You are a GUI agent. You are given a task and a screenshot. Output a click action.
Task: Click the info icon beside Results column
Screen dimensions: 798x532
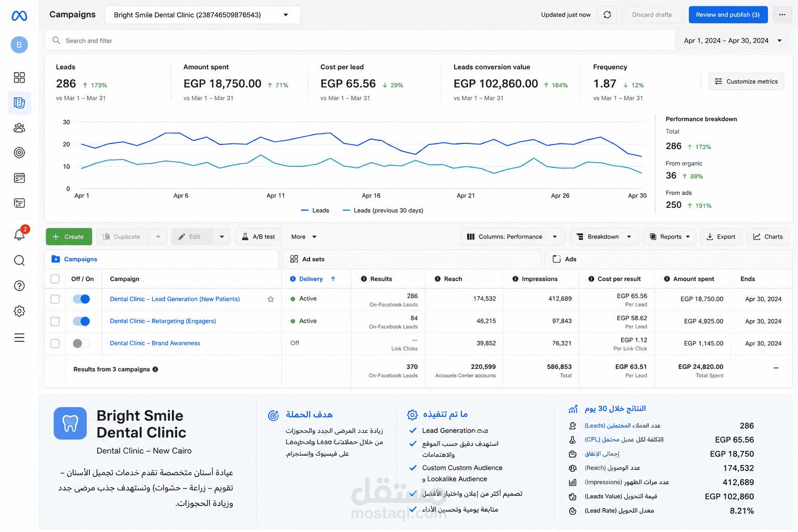click(x=364, y=279)
